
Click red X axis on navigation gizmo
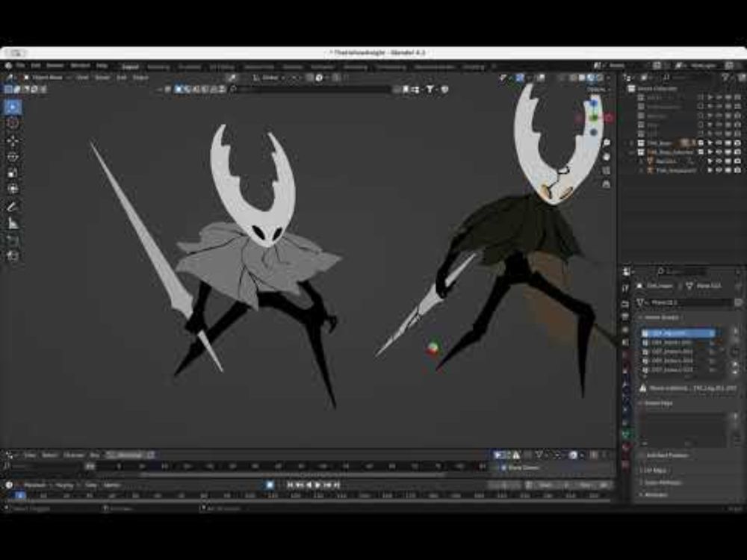coord(609,117)
